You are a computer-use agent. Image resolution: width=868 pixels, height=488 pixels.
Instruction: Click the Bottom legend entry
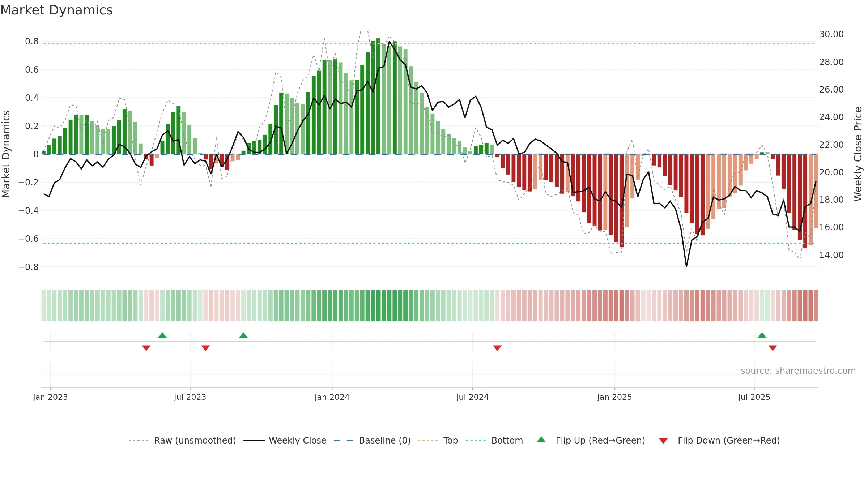[x=494, y=440]
